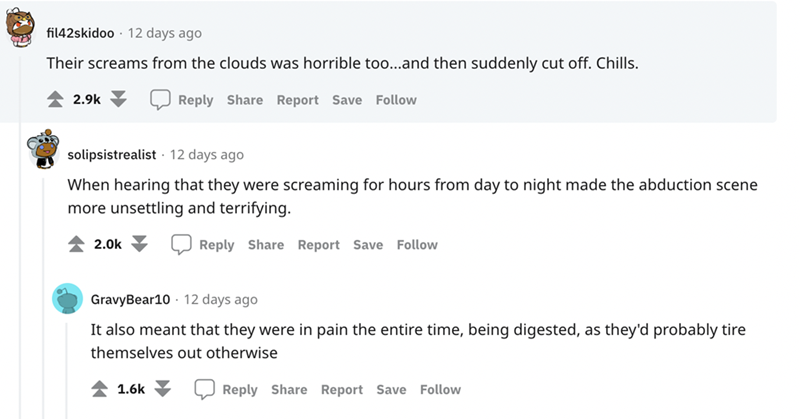Collapse thread under fil42skidoo using thread line
This screenshot has height=419, width=800.
point(21,250)
